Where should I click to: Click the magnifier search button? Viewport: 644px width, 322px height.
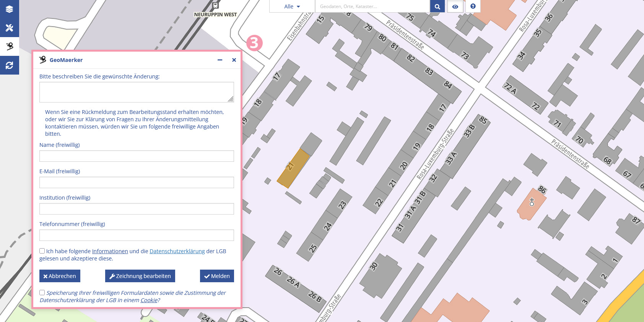tap(437, 7)
